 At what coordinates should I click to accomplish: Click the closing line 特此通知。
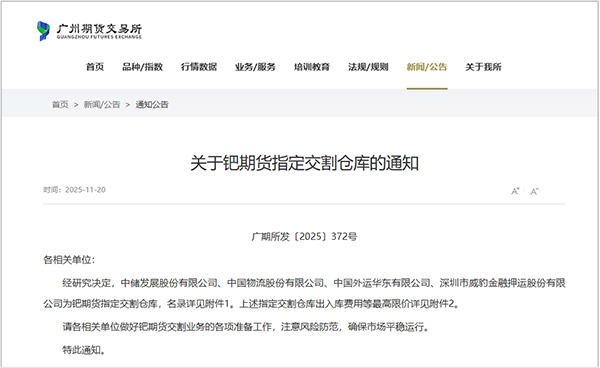(83, 350)
